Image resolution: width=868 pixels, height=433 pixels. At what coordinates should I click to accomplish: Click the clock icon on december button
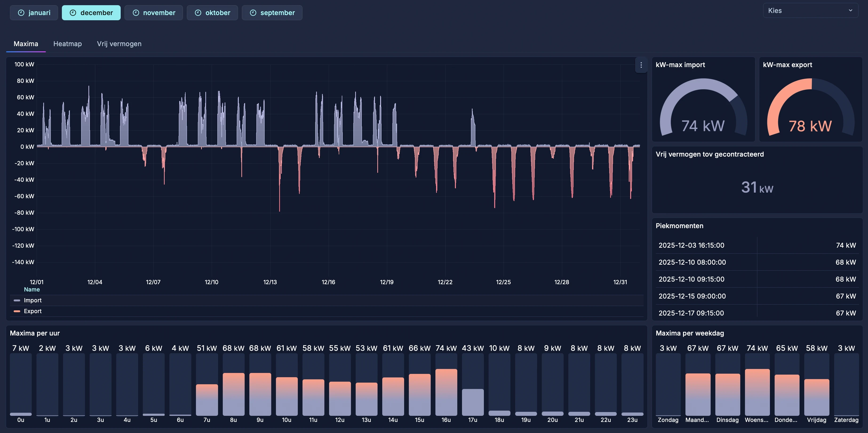pos(73,13)
